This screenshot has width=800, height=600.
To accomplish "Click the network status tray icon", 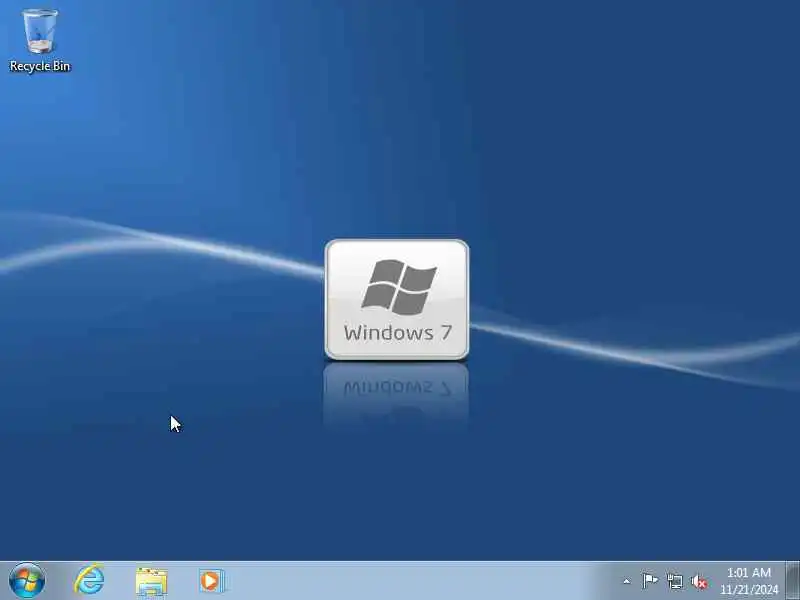I will [674, 581].
